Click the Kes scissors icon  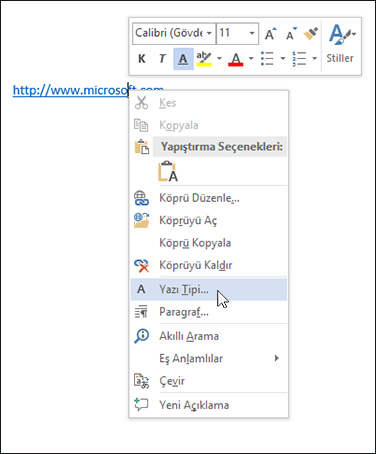tap(141, 103)
